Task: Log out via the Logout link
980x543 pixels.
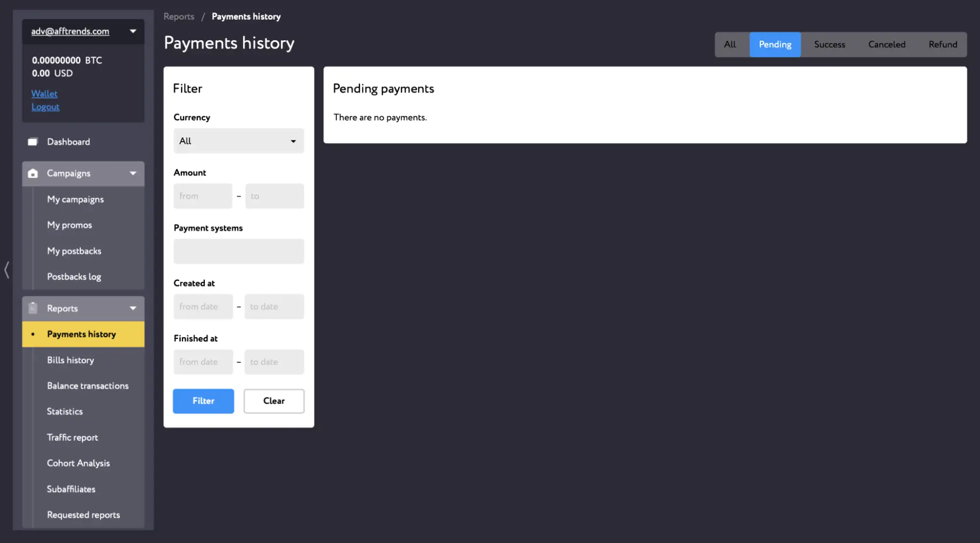Action: tap(45, 107)
